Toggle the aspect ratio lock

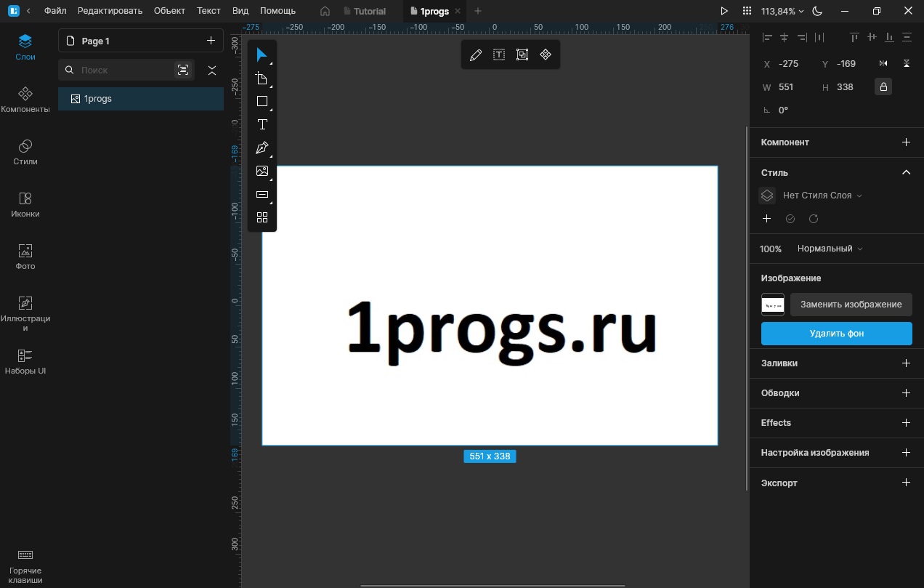[883, 87]
